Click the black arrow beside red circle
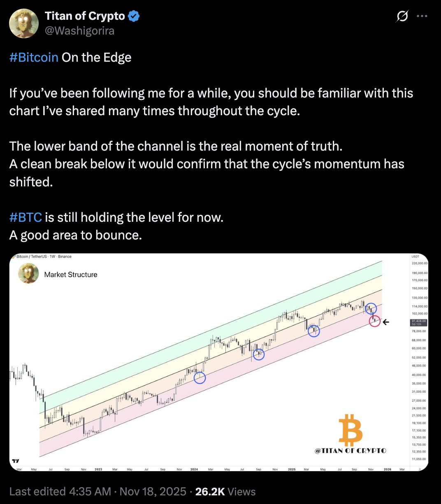Screen dimensions: 441x504 [x=385, y=322]
